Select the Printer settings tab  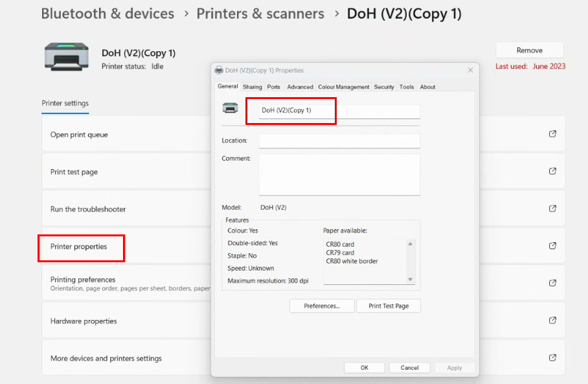(x=65, y=104)
